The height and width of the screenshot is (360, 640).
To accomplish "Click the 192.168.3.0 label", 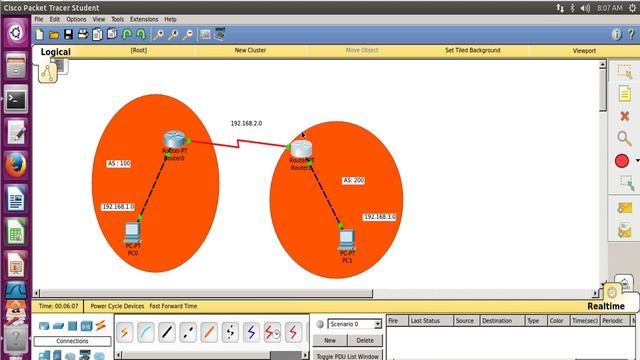I will pos(380,217).
